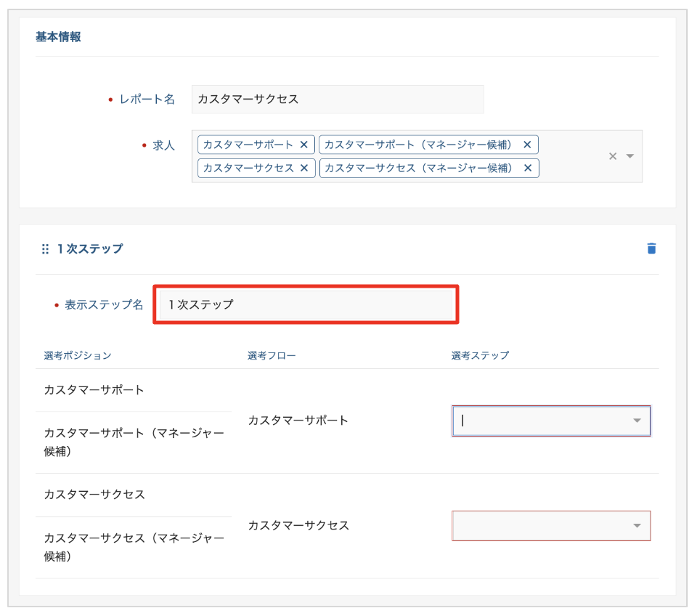Select カスタマーサポート（マネージャー候補） position row
The width and height of the screenshot is (697, 616).
[x=134, y=442]
